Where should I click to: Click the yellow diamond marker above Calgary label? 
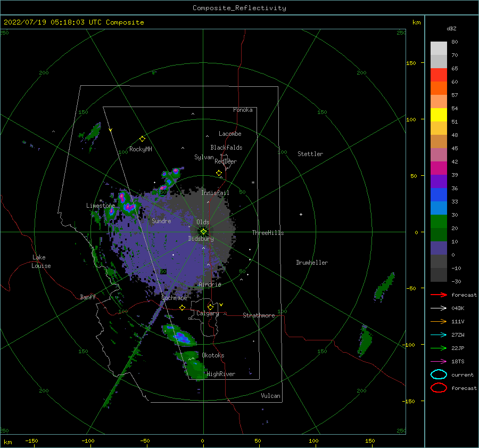[x=210, y=307]
